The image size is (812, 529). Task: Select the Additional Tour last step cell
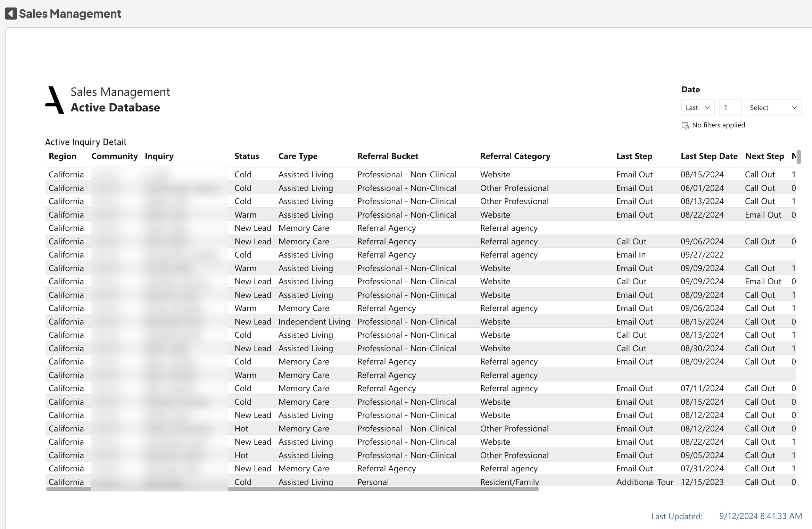[645, 482]
